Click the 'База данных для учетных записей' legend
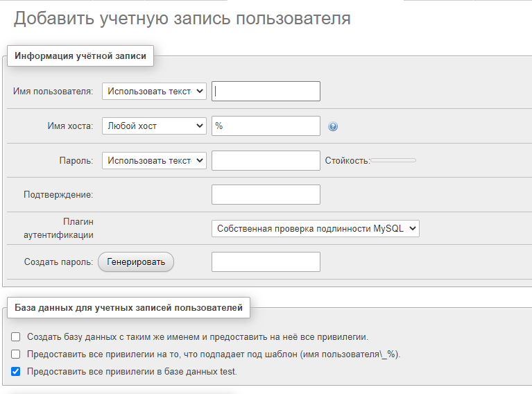Image resolution: width=532 pixels, height=394 pixels. pos(128,308)
